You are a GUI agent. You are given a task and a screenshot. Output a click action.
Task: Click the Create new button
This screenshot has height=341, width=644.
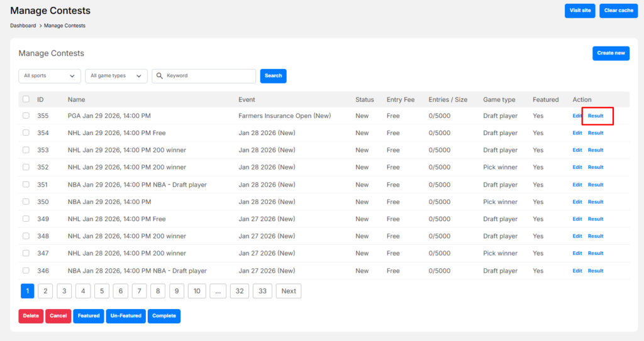(x=611, y=53)
